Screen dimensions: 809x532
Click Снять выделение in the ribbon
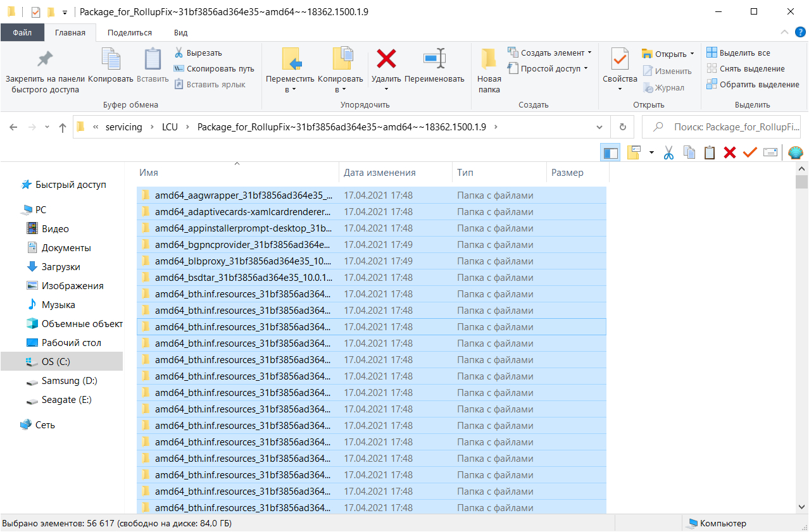(x=745, y=68)
